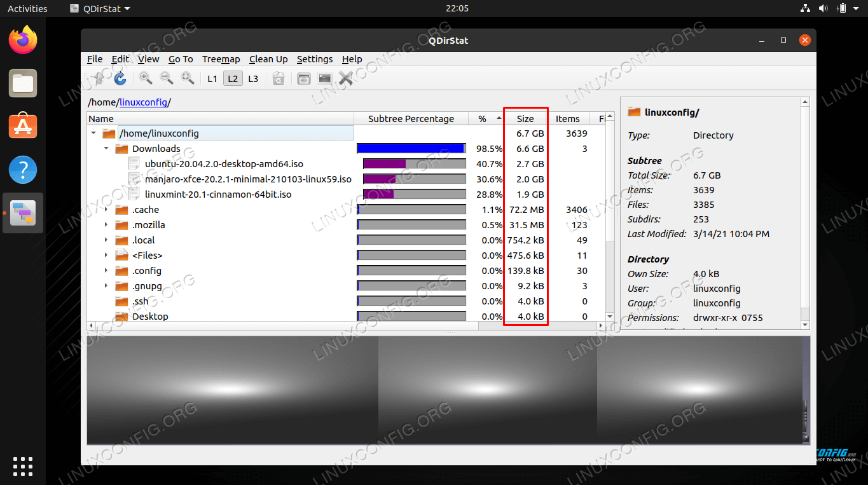This screenshot has width=868, height=485.
Task: Click linuxmint iso purple percentage bar
Action: click(414, 195)
